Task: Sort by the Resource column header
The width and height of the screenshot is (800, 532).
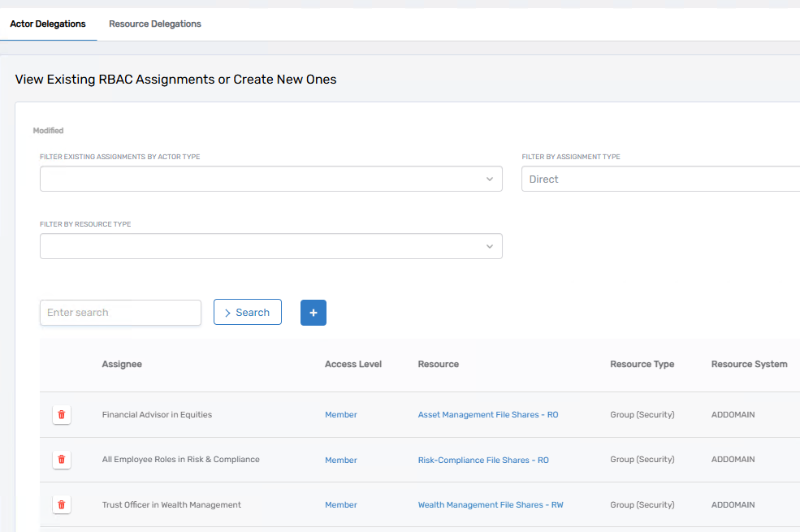Action: (439, 364)
